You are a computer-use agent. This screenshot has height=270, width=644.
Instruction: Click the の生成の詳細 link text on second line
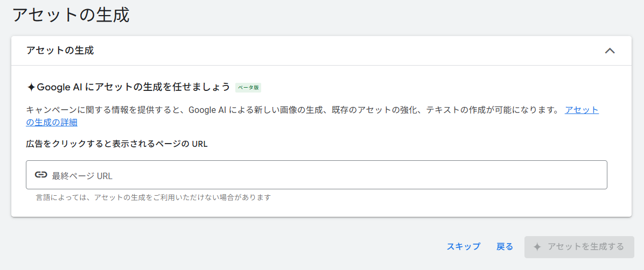coord(52,122)
